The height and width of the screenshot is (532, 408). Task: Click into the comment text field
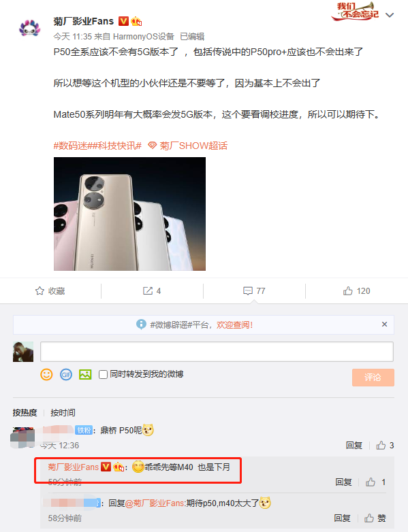pyautogui.click(x=217, y=352)
